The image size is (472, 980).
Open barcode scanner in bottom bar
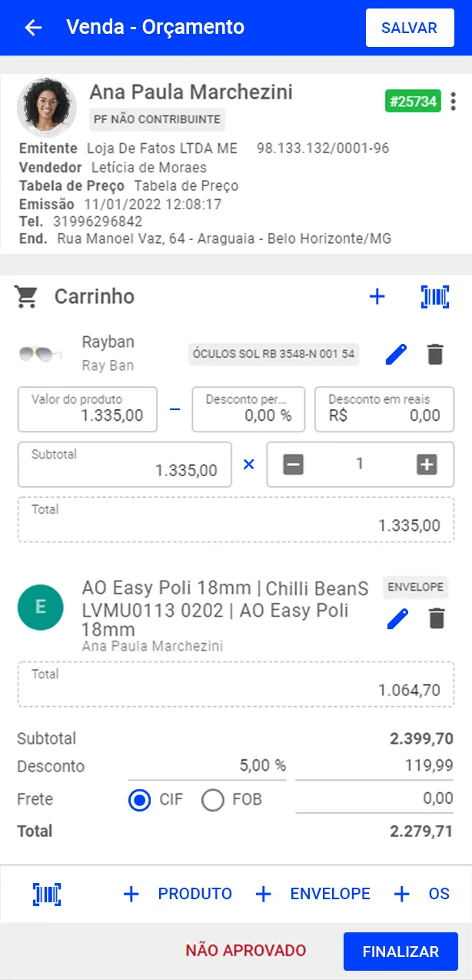click(x=47, y=894)
